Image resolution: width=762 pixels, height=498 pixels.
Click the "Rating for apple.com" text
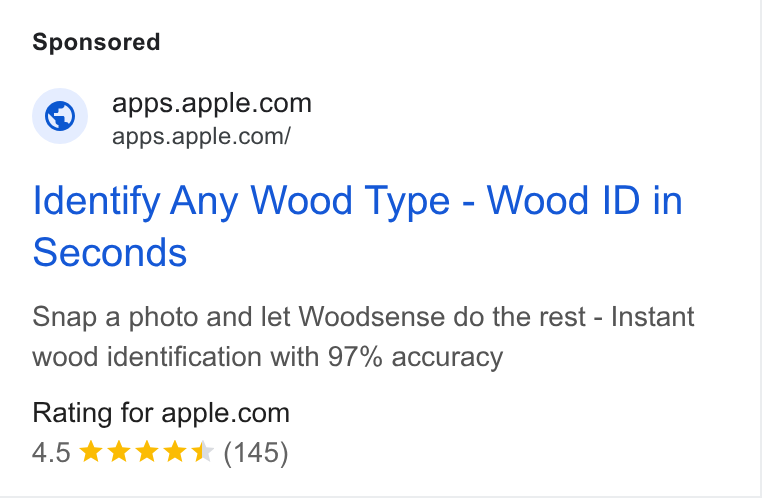tap(161, 413)
